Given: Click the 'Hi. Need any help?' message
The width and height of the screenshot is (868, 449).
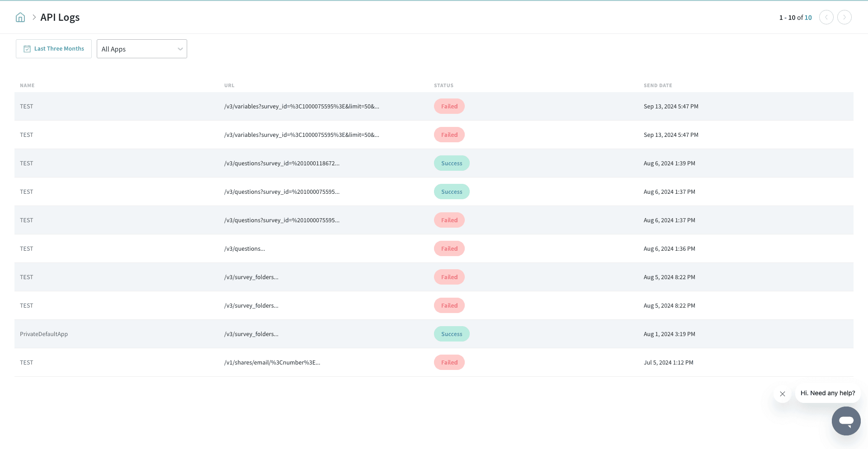Looking at the screenshot, I should pos(827,393).
